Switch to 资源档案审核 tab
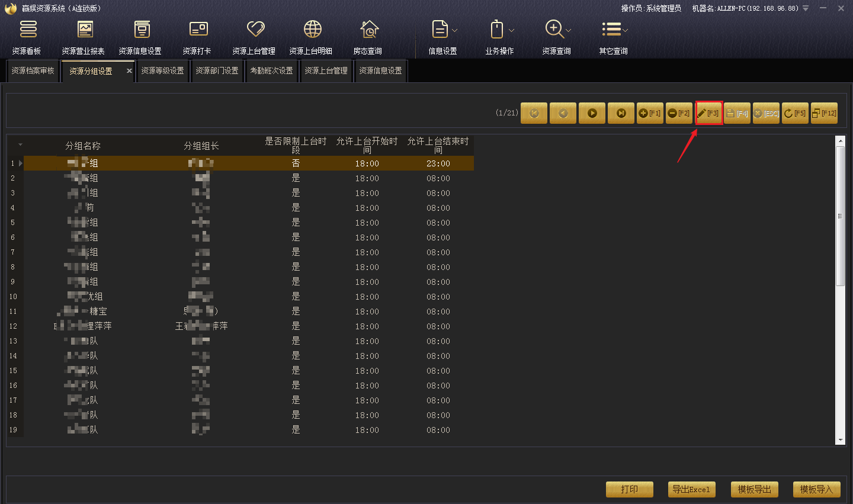 point(33,71)
